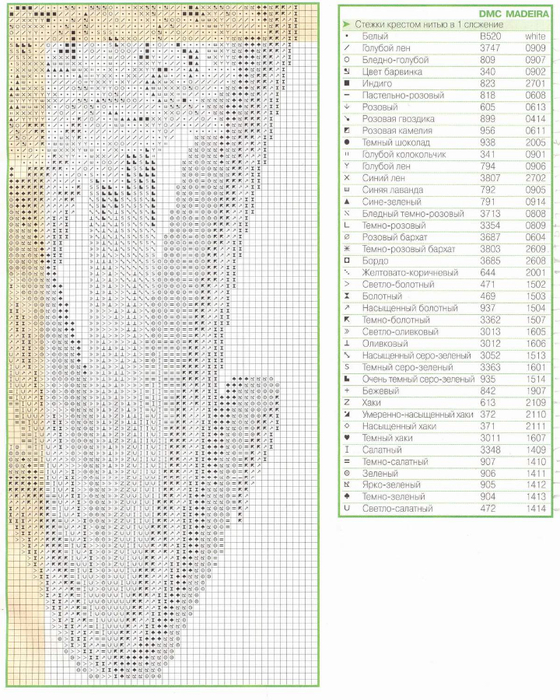Select 'Желтовато-коричневый' label
The image size is (560, 700).
tap(410, 272)
